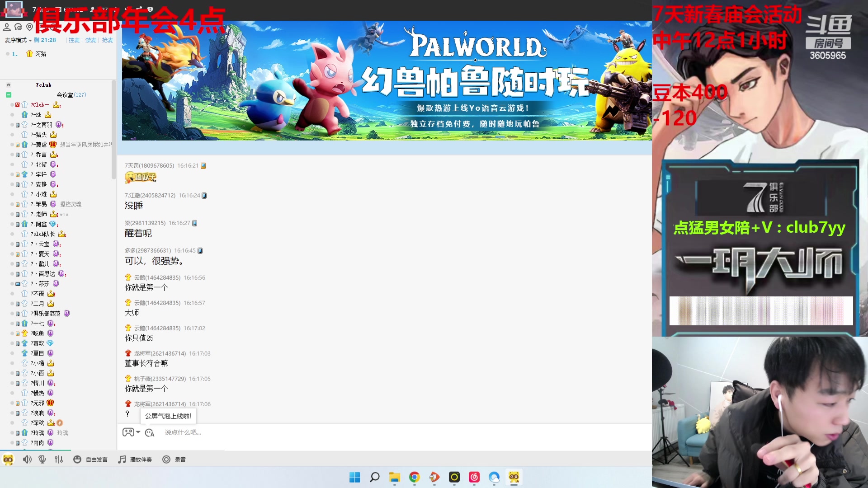Open the Palworld 幻兽帕鲁 banner ad
The image size is (868, 488).
[387, 80]
